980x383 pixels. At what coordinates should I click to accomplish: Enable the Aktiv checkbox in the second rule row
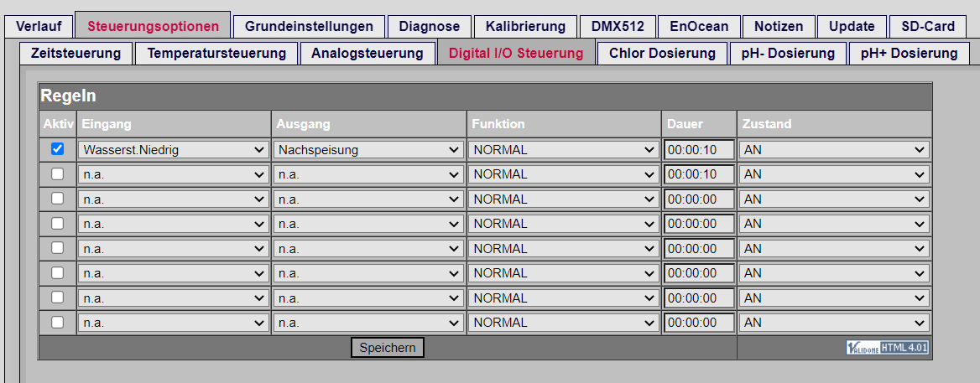pos(58,174)
